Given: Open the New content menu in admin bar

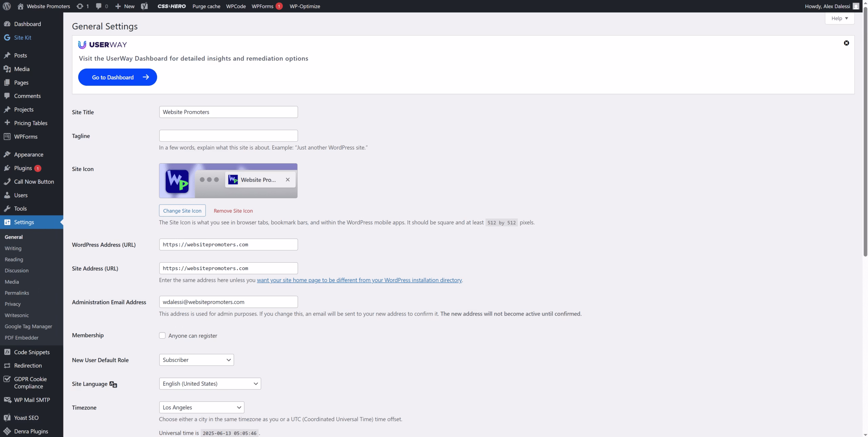Looking at the screenshot, I should (125, 6).
